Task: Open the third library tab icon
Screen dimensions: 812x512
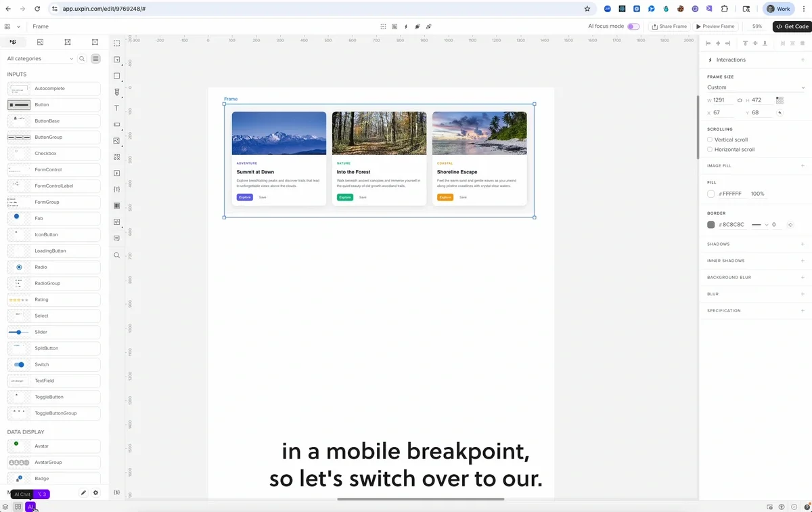Action: click(x=68, y=42)
